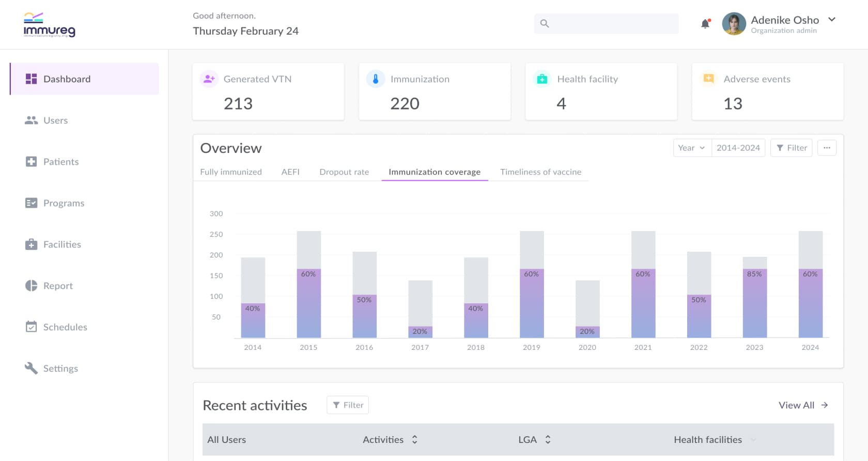Image resolution: width=868 pixels, height=461 pixels.
Task: Switch to AEFI tab
Action: click(290, 172)
